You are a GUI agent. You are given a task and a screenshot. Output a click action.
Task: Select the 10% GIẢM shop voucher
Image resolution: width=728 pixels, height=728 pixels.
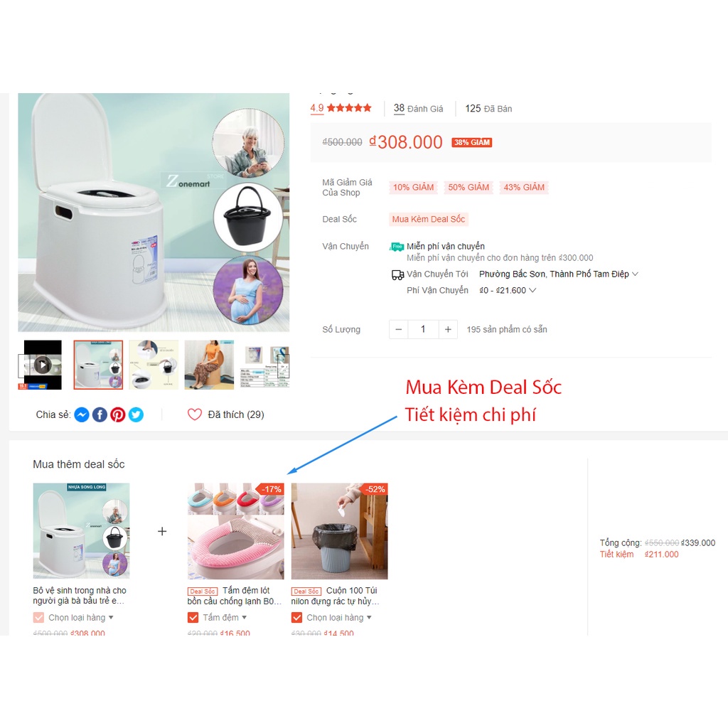pos(413,187)
